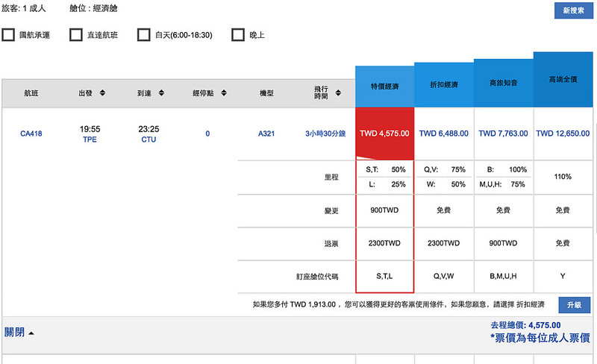Viewport: 597px width, 364px height.
Task: Toggle the 晚上 checkbox
Action: click(x=238, y=34)
